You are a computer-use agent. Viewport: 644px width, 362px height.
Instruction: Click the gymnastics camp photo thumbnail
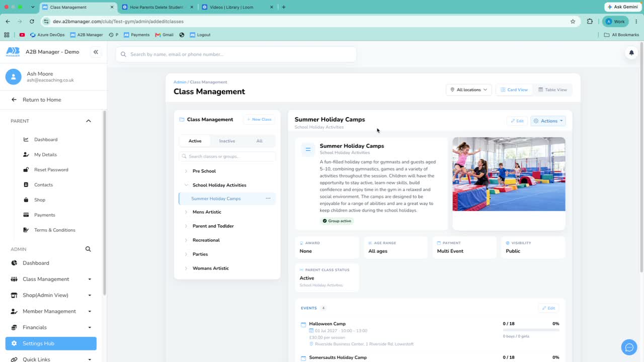509,174
